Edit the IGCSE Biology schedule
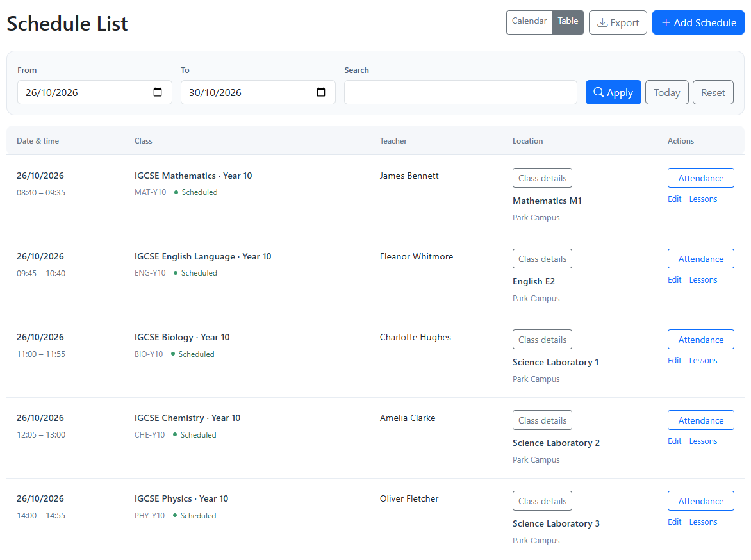751x560 pixels. 674,361
